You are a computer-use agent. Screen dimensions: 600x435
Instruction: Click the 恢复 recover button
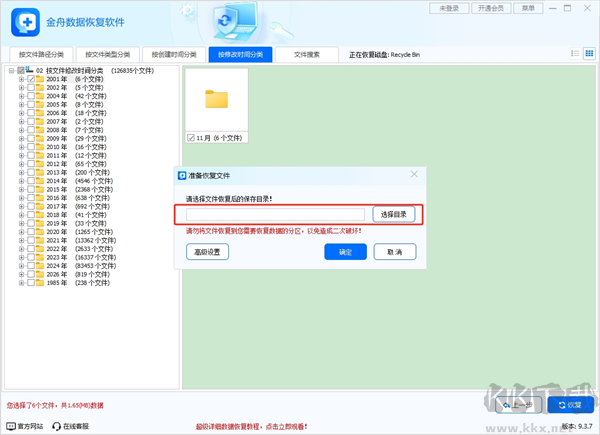(571, 405)
